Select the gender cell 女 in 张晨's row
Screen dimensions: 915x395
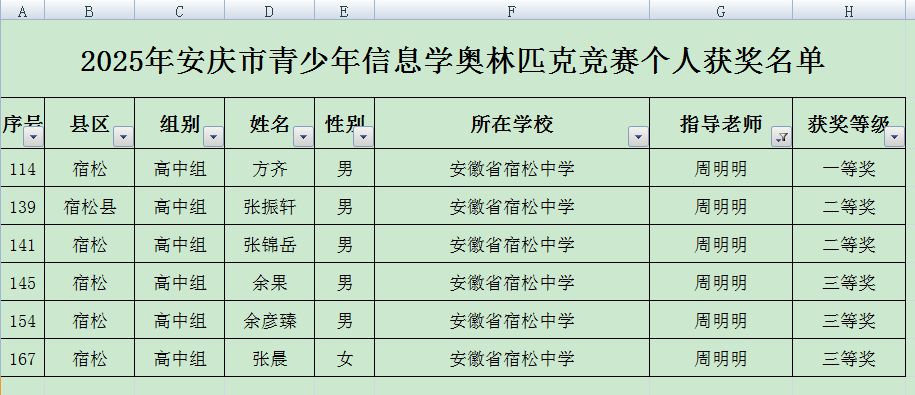point(344,358)
